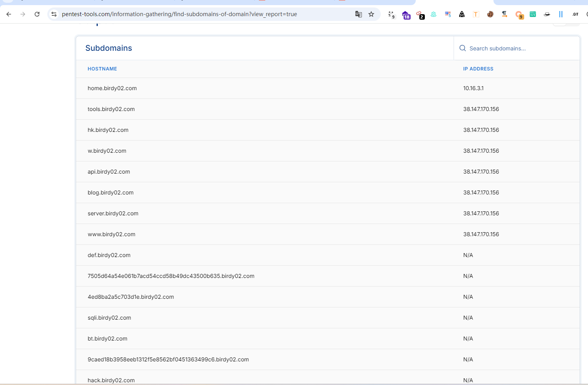Click the browser back arrow
The width and height of the screenshot is (588, 385).
[9, 14]
